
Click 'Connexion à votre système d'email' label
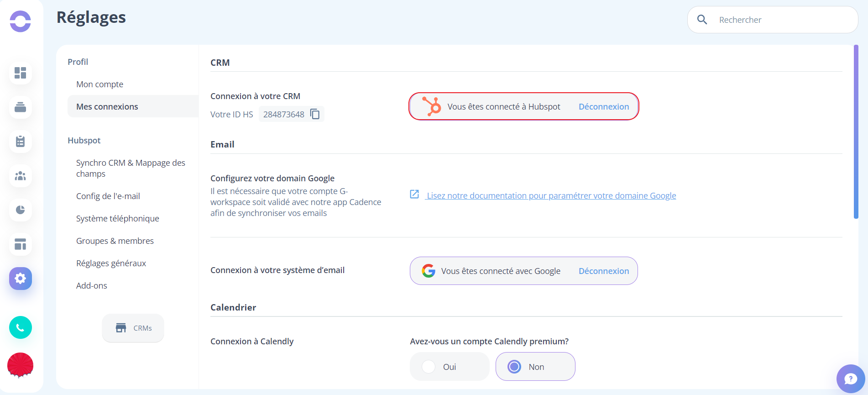coord(277,270)
